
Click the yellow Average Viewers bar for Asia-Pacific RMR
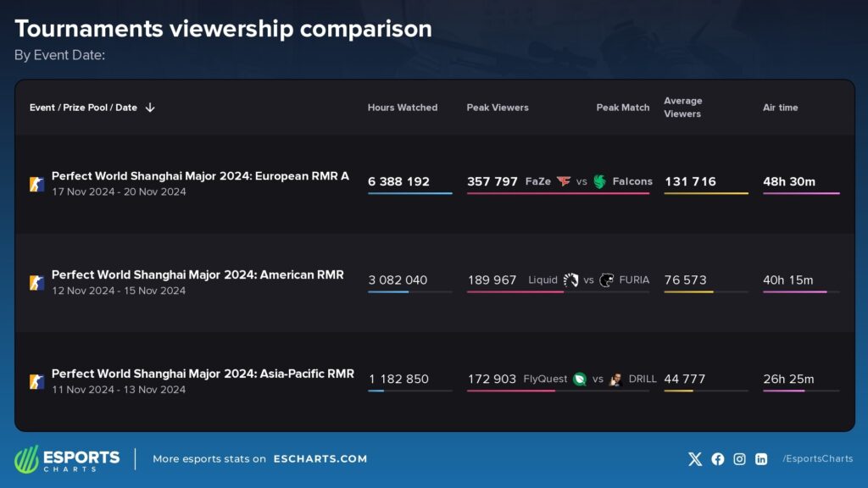(679, 391)
